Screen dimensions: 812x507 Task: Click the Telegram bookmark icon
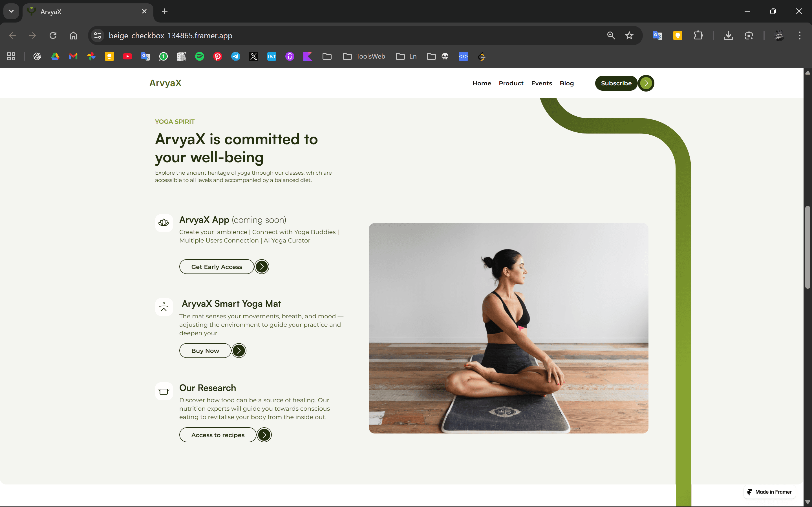[x=235, y=56]
